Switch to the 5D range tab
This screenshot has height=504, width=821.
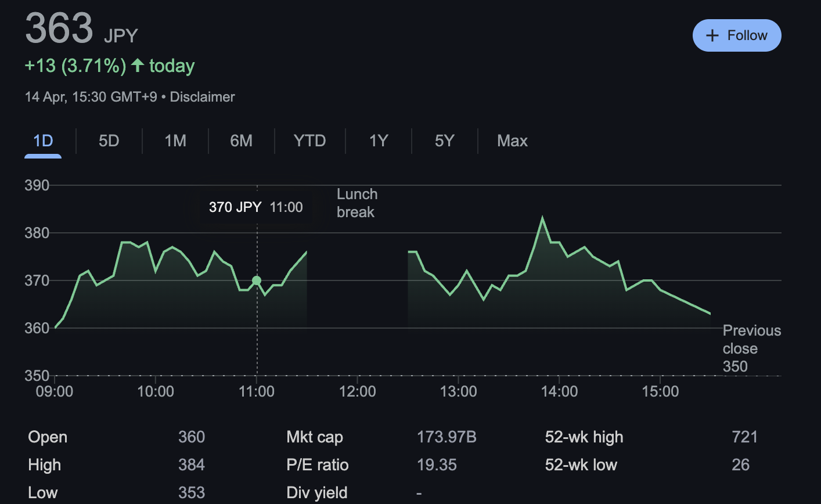109,141
